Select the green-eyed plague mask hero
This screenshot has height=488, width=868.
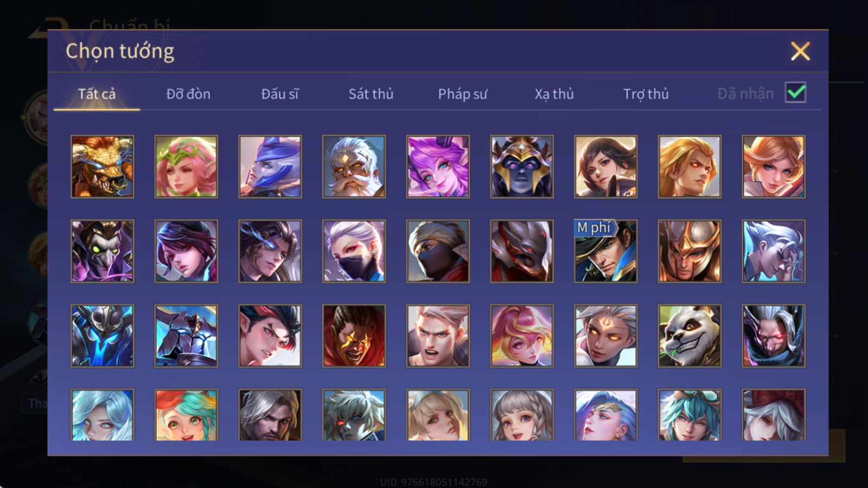point(102,251)
